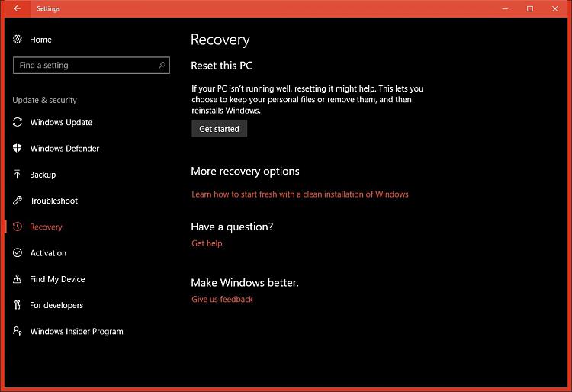Open Windows Insider Program settings

click(76, 332)
